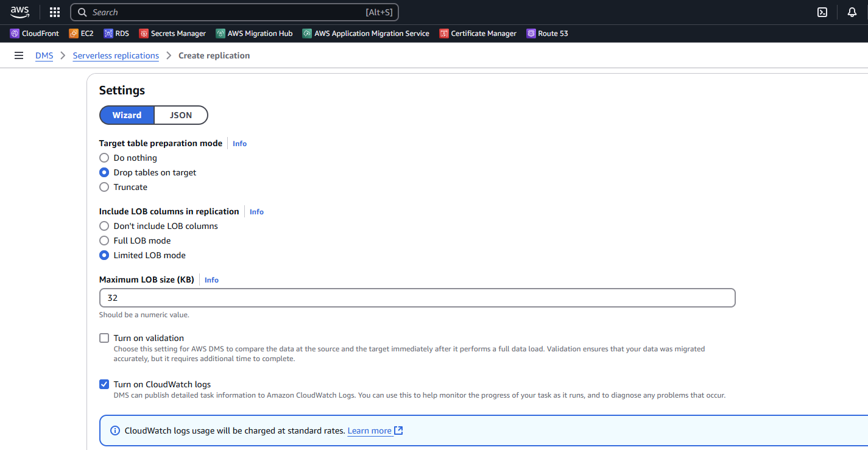Open the CloudShell terminal icon
868x450 pixels.
coord(822,12)
